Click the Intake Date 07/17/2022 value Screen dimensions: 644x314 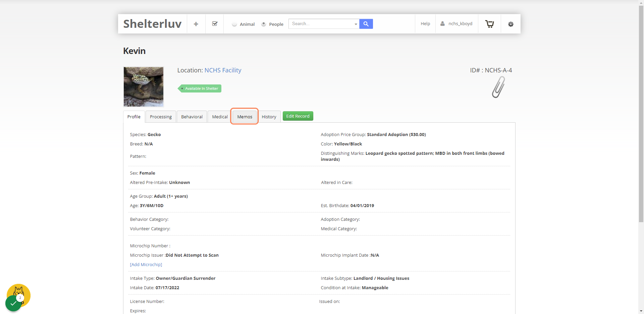167,288
